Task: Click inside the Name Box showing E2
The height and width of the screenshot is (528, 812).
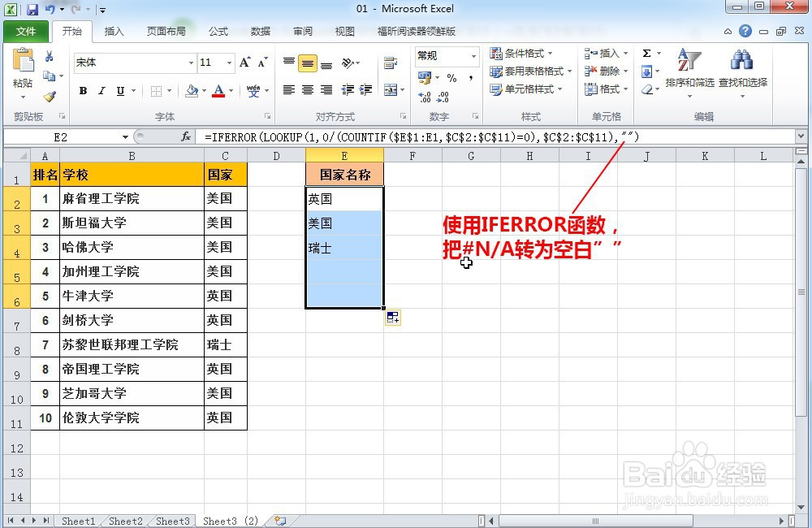Action: (x=61, y=136)
